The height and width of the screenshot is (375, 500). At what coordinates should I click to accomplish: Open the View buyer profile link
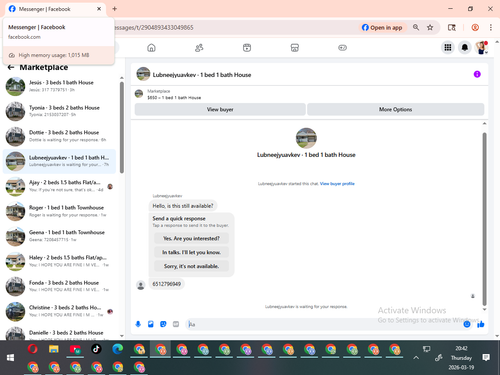point(337,184)
